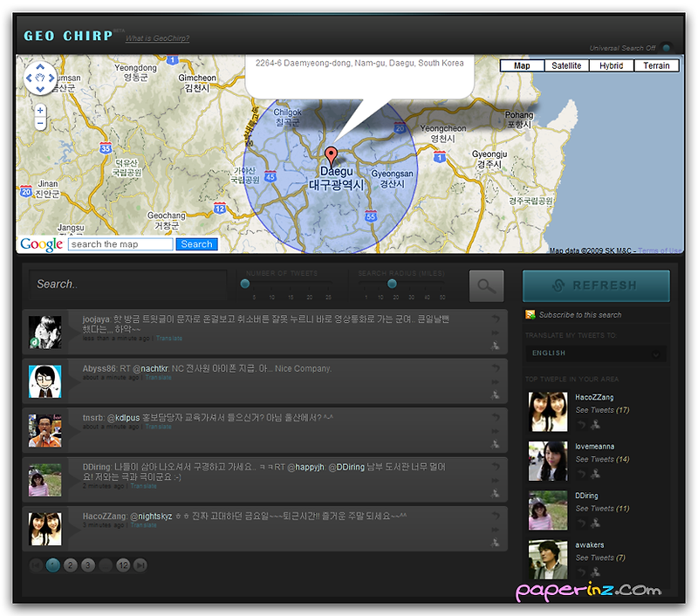Image resolution: width=698 pixels, height=616 pixels.
Task: Switch to Hybrid view
Action: (x=612, y=65)
